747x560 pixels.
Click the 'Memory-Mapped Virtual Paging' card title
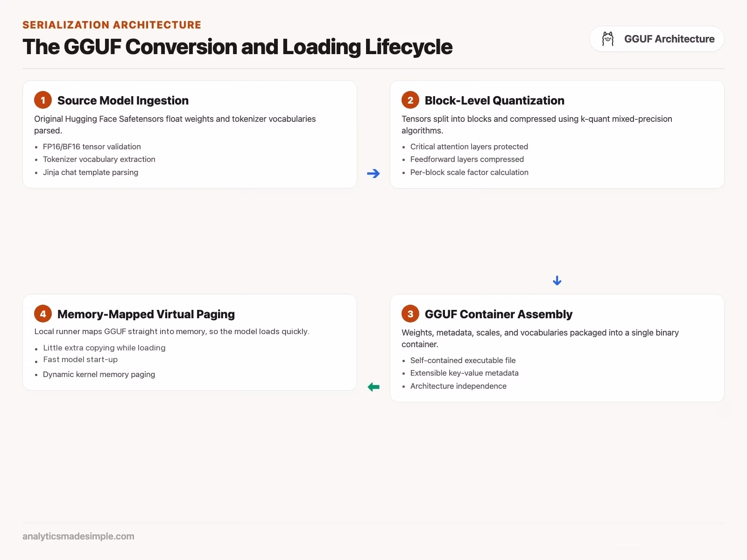pos(146,314)
